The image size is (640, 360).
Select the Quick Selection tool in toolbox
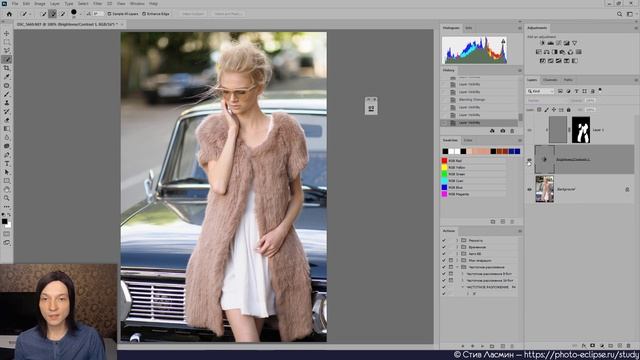coord(7,59)
